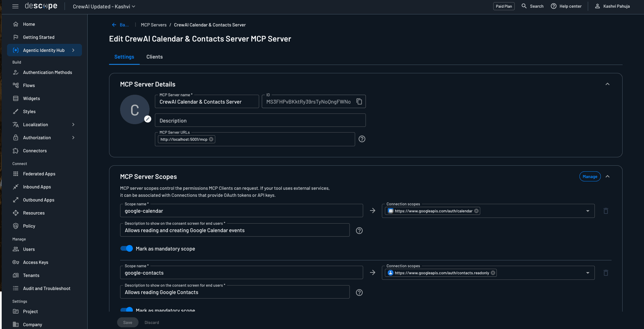644x329 pixels.
Task: Click the Back arrow link
Action: (x=120, y=25)
